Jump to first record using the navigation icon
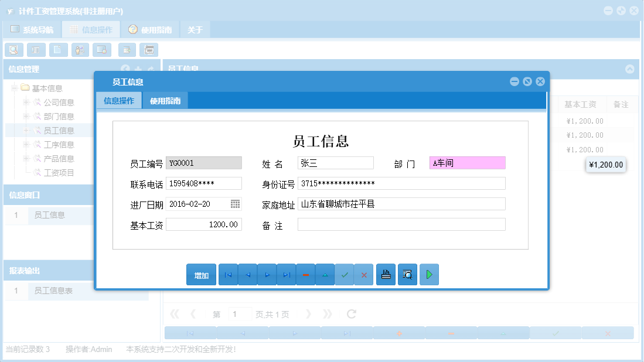The height and width of the screenshot is (362, 644). (228, 274)
